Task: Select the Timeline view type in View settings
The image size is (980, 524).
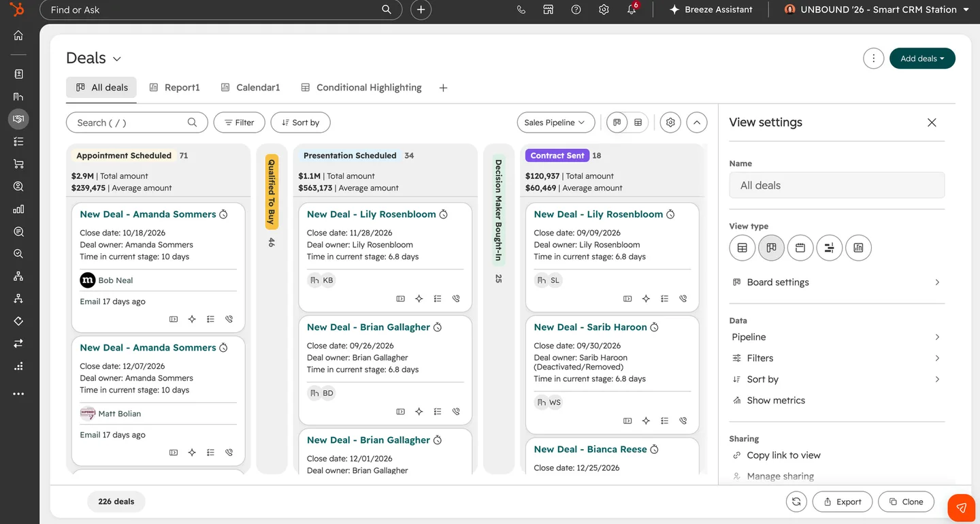Action: click(x=829, y=248)
